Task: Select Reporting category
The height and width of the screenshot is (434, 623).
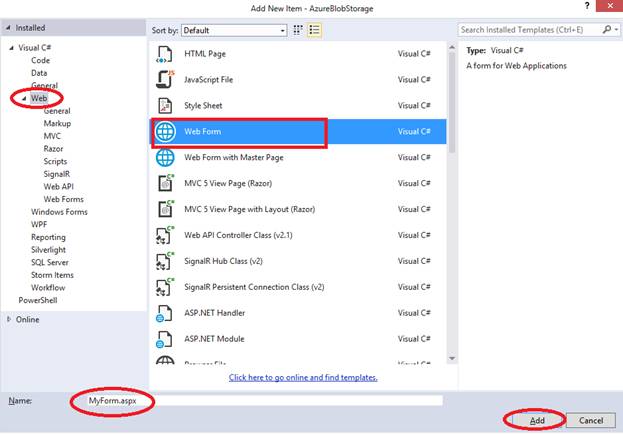Action: 48,237
